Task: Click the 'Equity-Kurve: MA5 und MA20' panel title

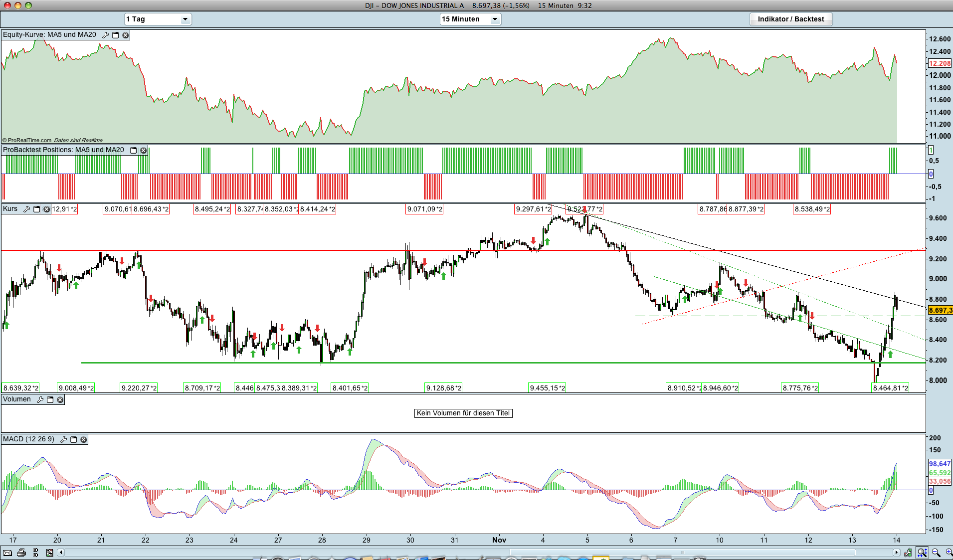Action: [49, 35]
